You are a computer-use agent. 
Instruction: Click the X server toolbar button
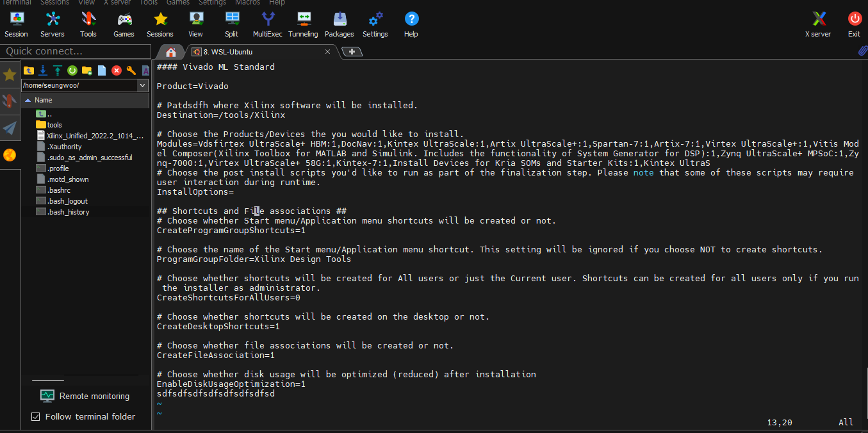819,24
